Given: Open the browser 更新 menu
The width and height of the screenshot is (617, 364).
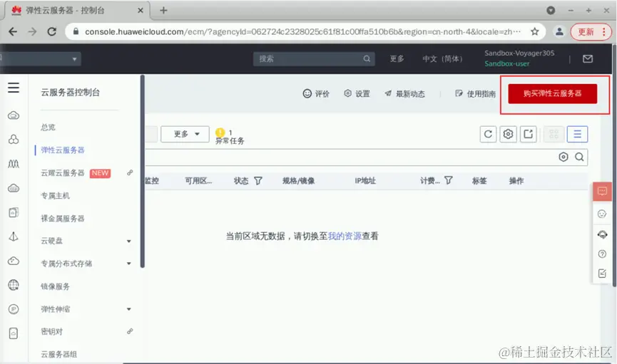Looking at the screenshot, I should (x=591, y=32).
